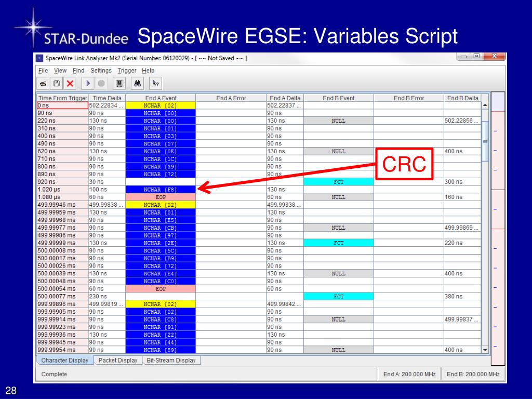The image size is (532, 399).
Task: Select the NCHAR [1C] event cell
Action: [161, 159]
